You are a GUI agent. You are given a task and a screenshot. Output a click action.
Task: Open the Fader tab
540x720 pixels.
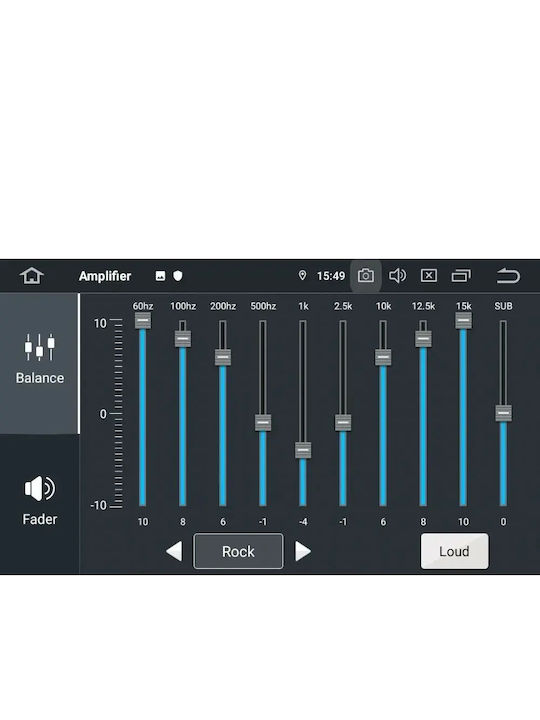(x=39, y=503)
